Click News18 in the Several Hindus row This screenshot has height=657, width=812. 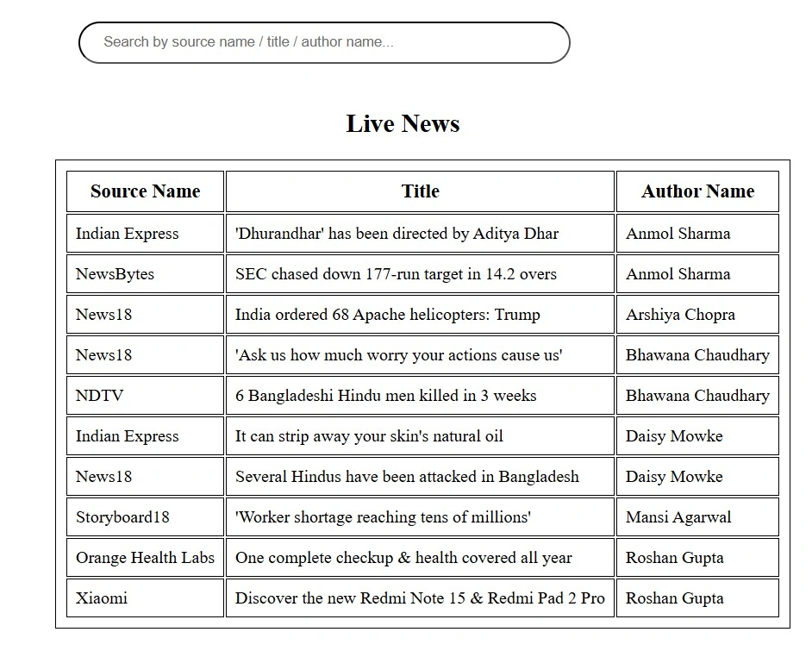(x=145, y=477)
